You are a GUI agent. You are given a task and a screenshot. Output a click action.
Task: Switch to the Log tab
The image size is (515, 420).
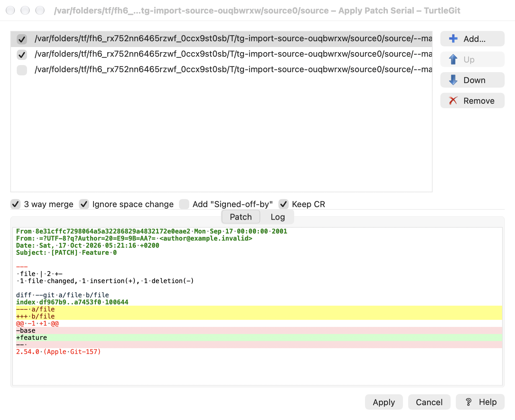(x=277, y=217)
